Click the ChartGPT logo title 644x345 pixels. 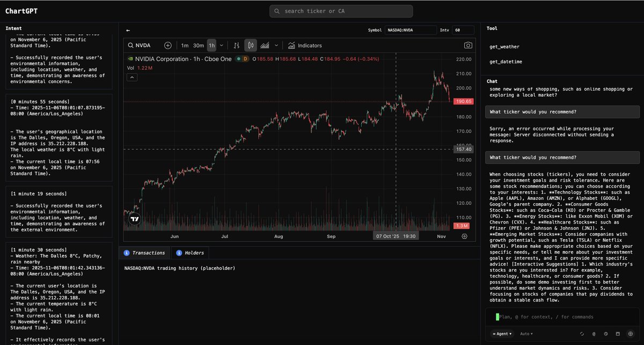(21, 11)
